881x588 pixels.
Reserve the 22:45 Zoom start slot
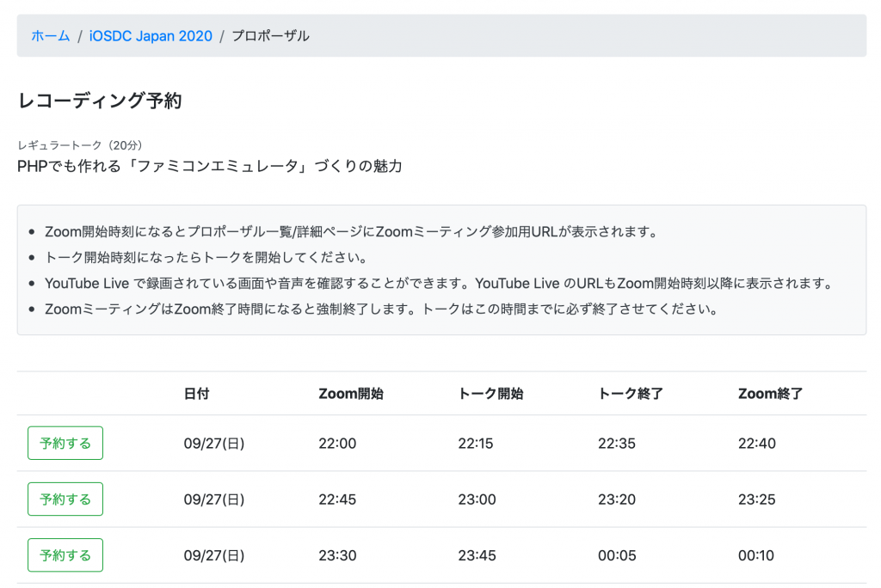(x=65, y=499)
